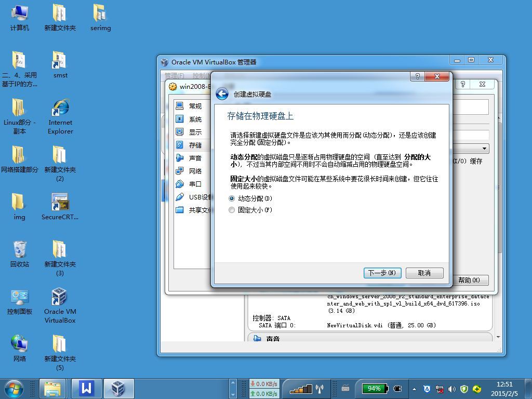
Task: Open 管理 menu in VirtualBox manager
Action: [175, 75]
